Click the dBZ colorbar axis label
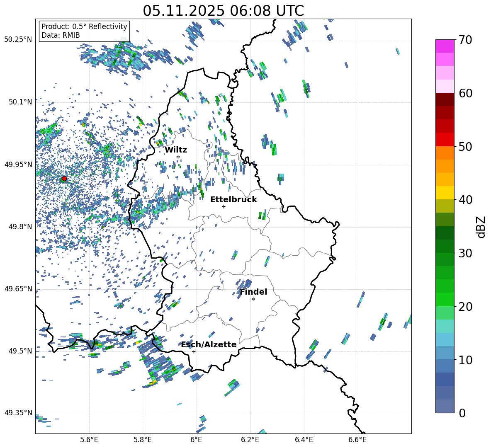491x448 pixels. [481, 227]
